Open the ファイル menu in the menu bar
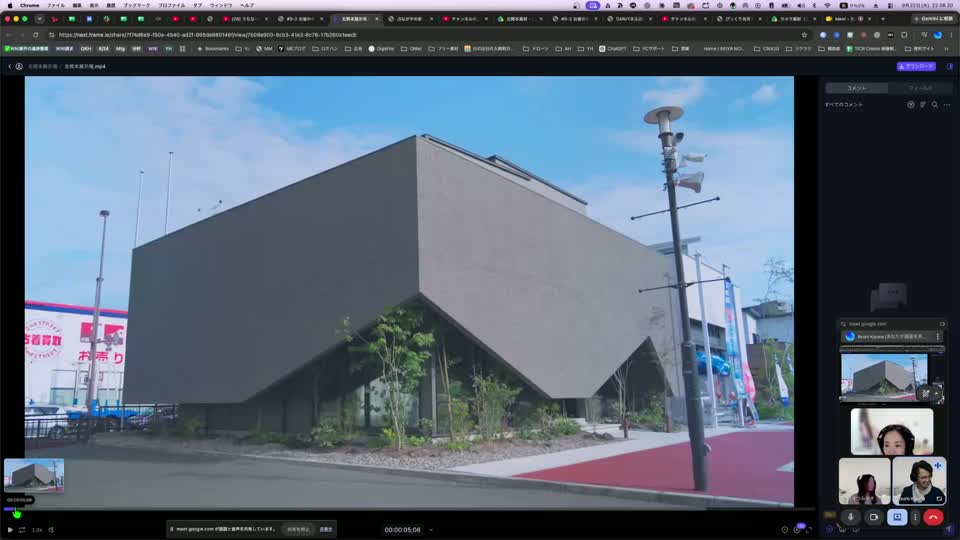 pos(56,5)
